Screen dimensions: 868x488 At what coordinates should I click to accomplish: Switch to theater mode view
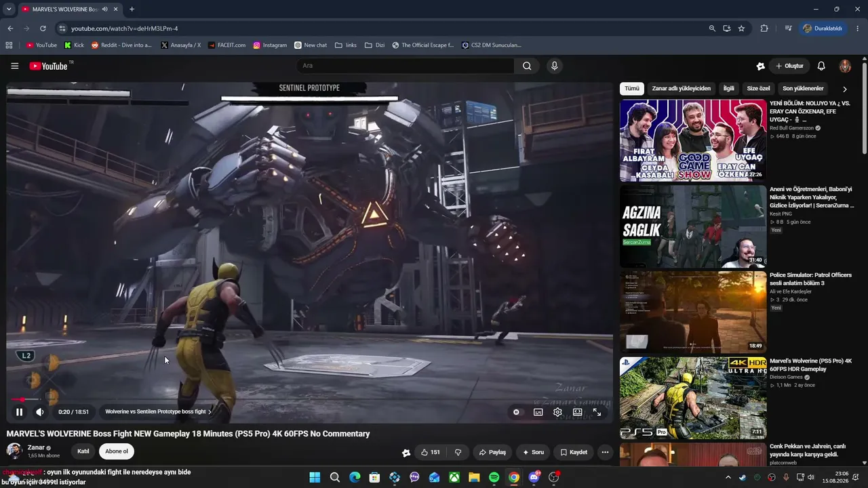[x=577, y=411]
